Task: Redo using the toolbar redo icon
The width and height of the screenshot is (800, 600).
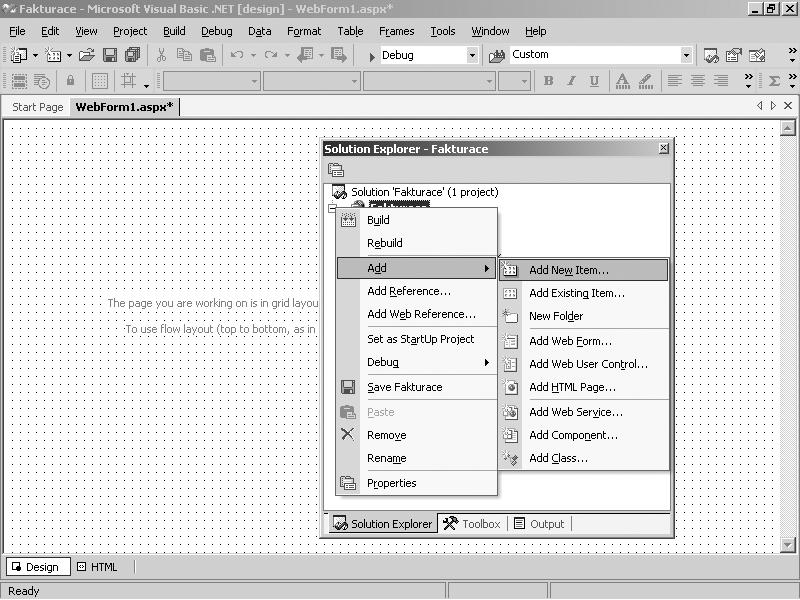Action: point(271,55)
